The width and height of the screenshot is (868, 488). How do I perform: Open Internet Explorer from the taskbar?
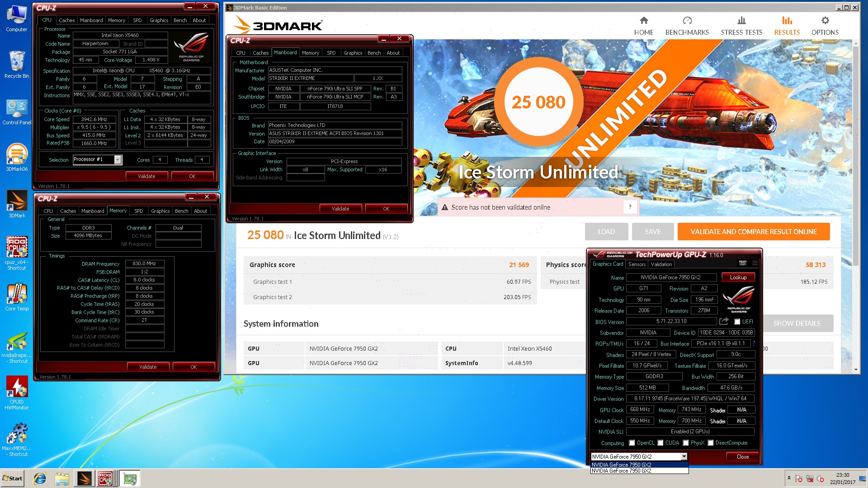tap(40, 479)
